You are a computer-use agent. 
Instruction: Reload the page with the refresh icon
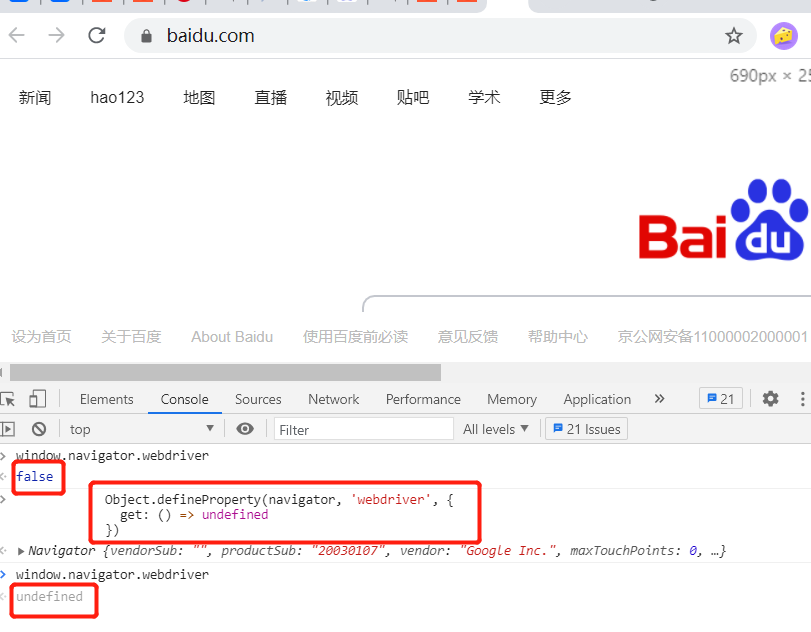(x=96, y=34)
